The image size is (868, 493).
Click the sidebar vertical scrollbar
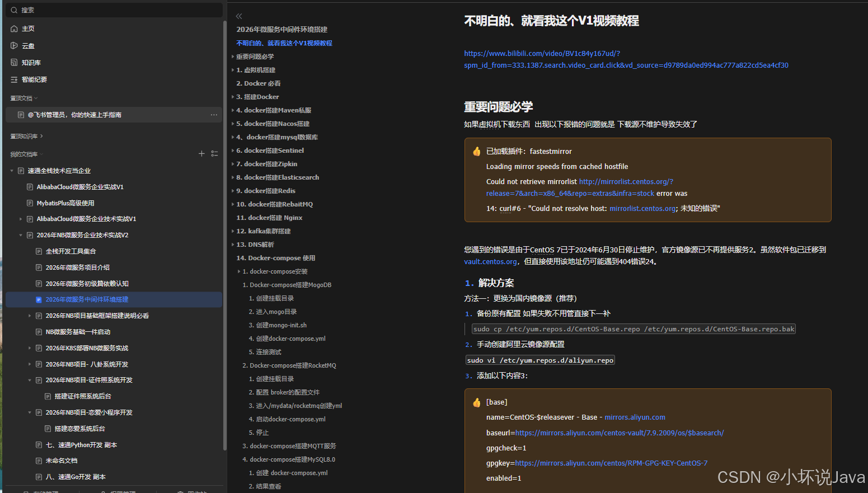point(224,235)
